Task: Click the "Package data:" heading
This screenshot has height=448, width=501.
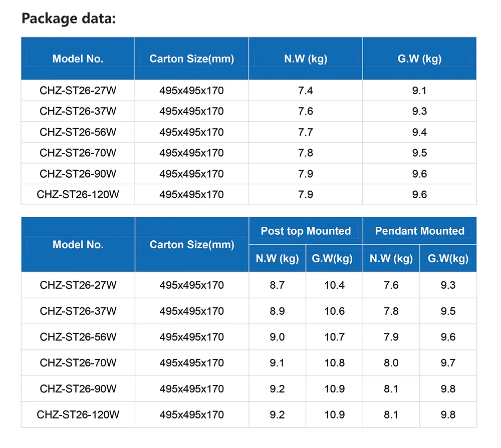Action: [69, 19]
